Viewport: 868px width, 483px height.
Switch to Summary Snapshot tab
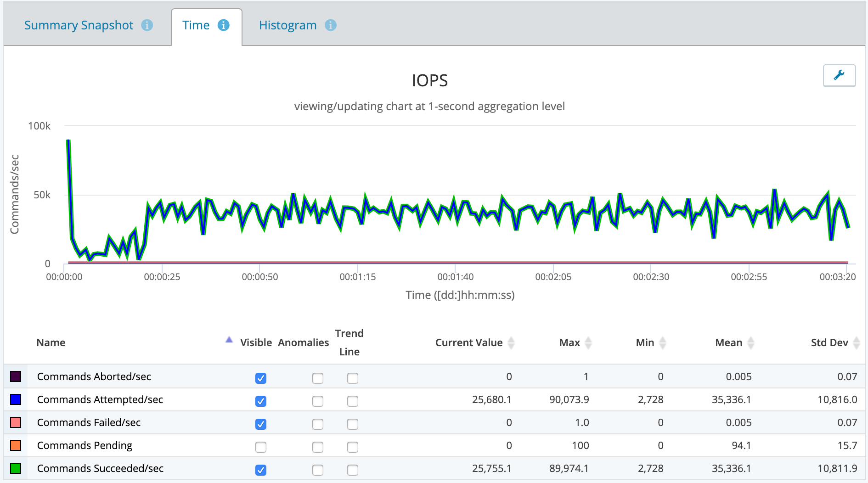pos(79,25)
